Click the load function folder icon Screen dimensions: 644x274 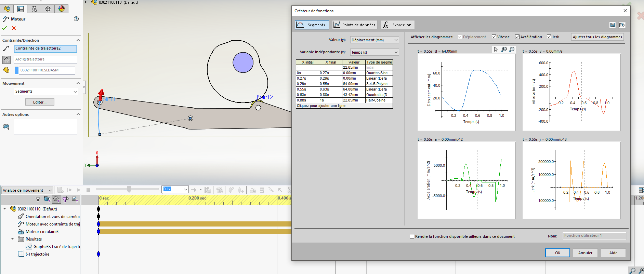[622, 25]
